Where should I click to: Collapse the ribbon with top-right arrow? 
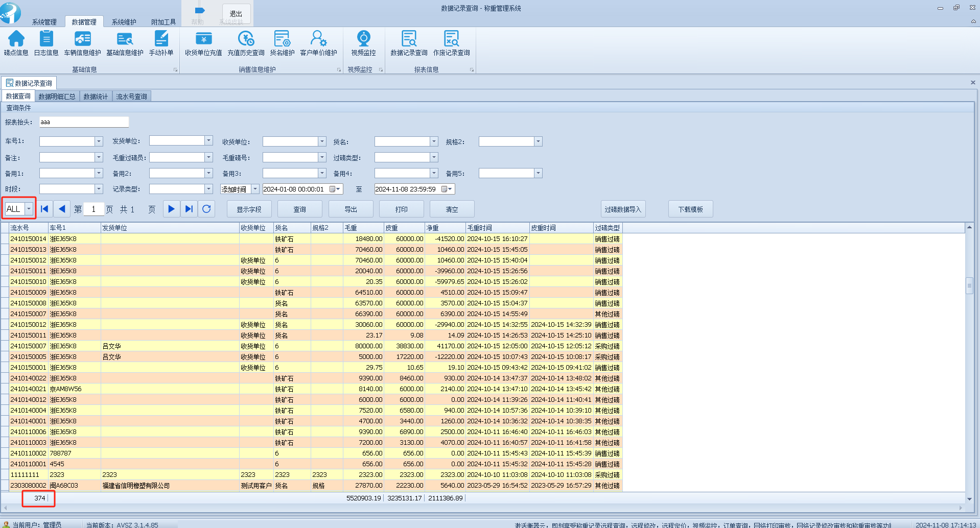973,21
